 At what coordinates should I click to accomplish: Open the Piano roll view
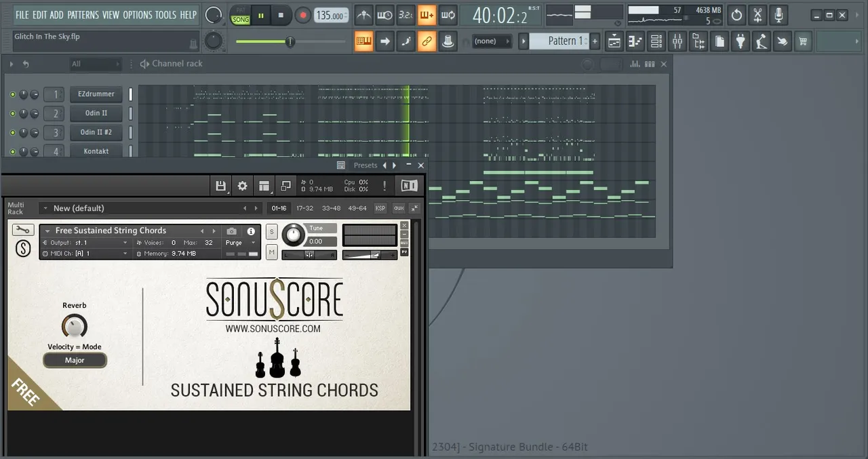tap(635, 41)
